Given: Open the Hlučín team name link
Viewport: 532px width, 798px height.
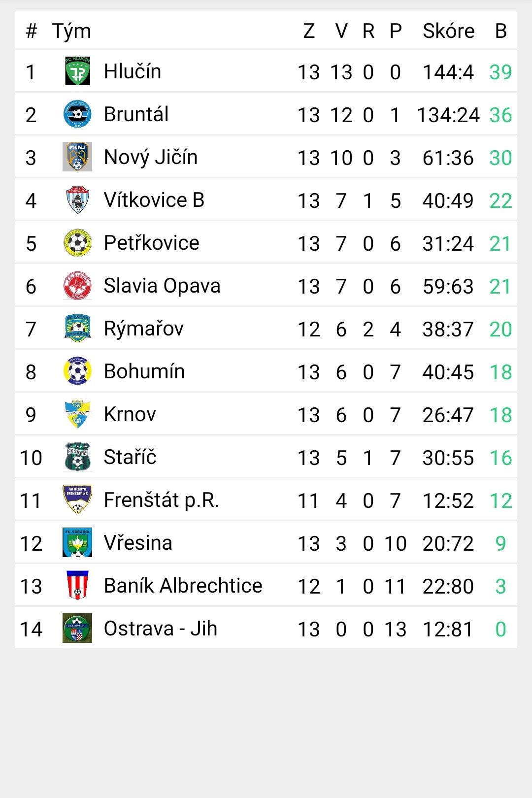Looking at the screenshot, I should point(133,71).
